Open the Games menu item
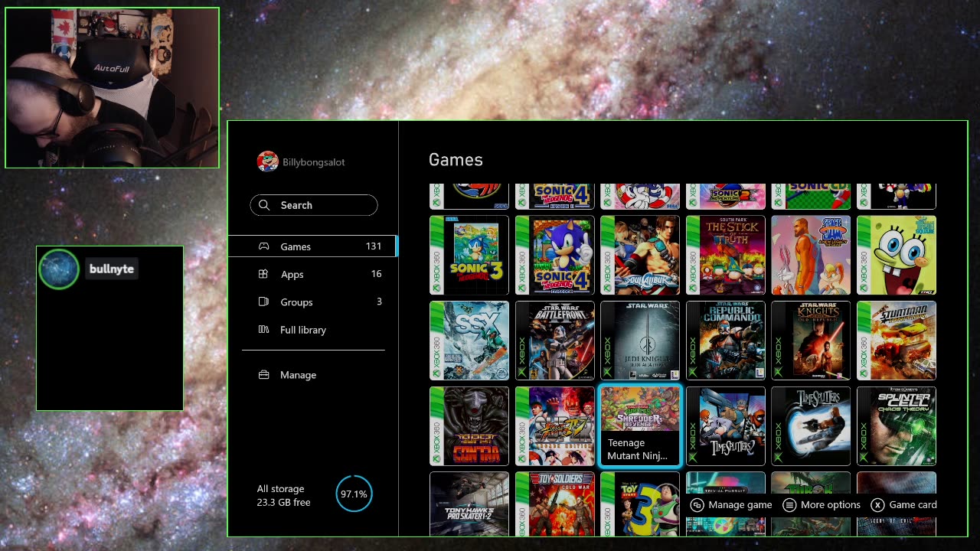980x551 pixels. click(x=312, y=246)
